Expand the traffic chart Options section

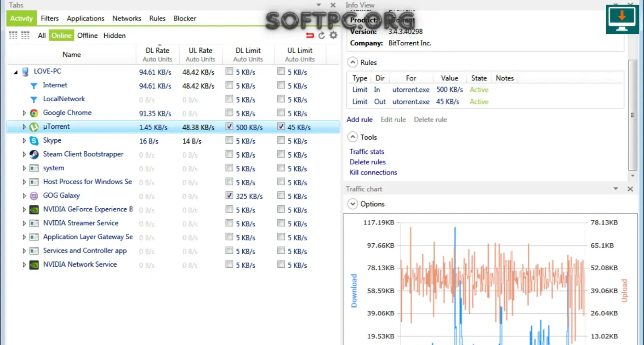point(353,204)
